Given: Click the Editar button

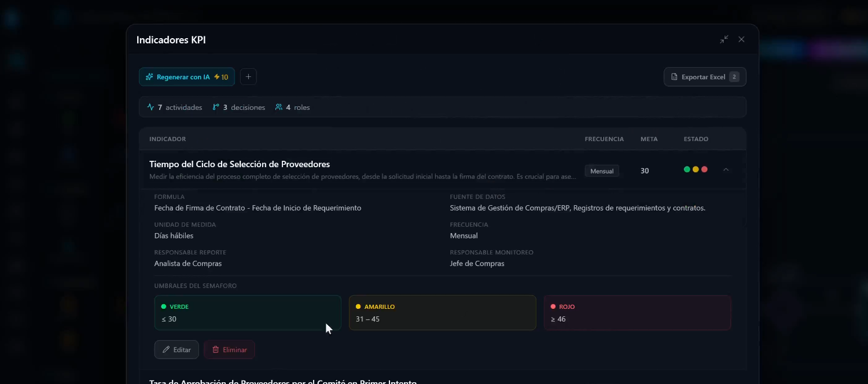Looking at the screenshot, I should [x=176, y=349].
